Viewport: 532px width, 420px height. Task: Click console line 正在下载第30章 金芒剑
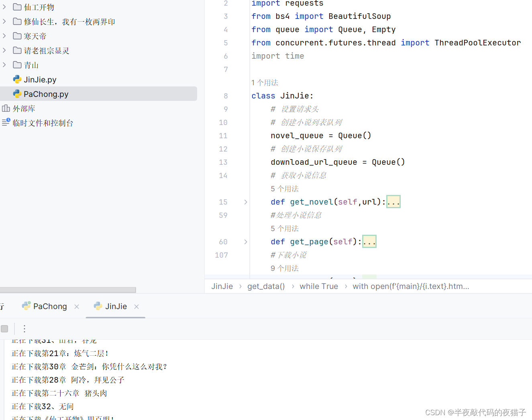(89, 367)
